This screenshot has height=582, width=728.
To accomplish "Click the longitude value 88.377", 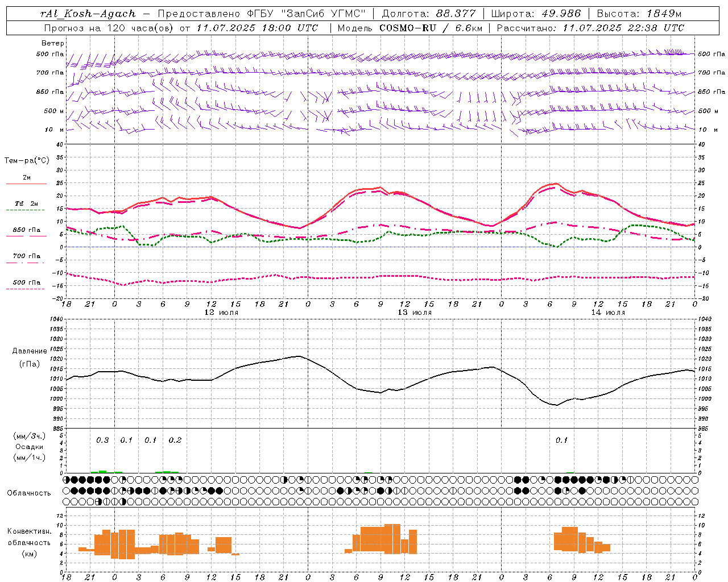I will coord(456,14).
